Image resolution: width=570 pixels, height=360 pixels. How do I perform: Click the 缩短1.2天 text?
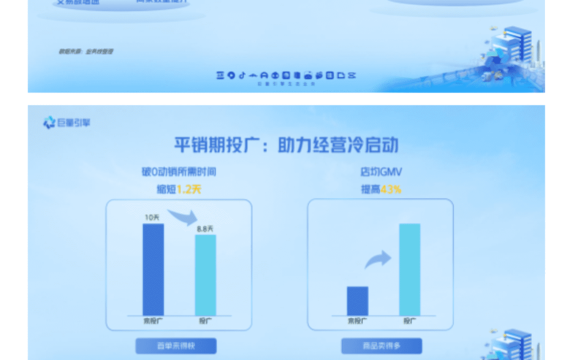coord(179,189)
